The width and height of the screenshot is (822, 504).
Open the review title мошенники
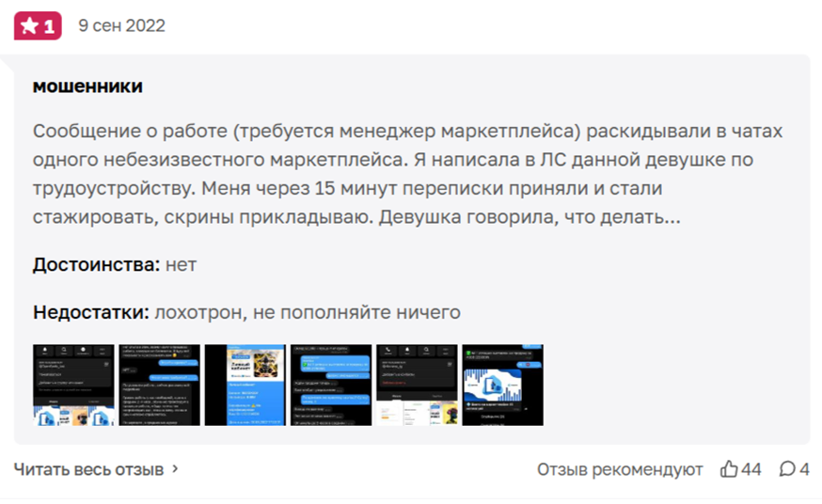coord(87,86)
